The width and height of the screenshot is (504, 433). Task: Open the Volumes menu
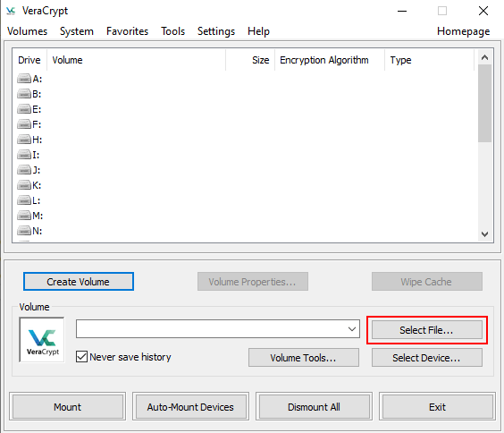pos(28,31)
